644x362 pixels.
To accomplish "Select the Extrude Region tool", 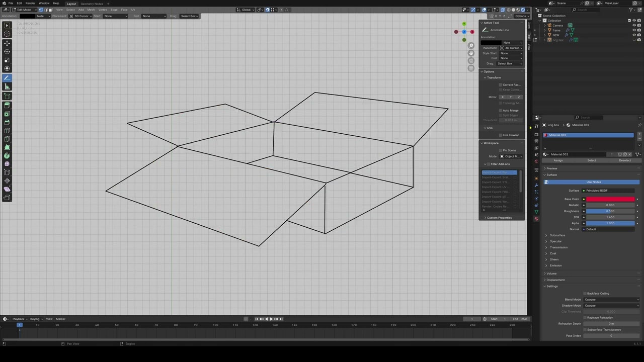I will [x=7, y=105].
